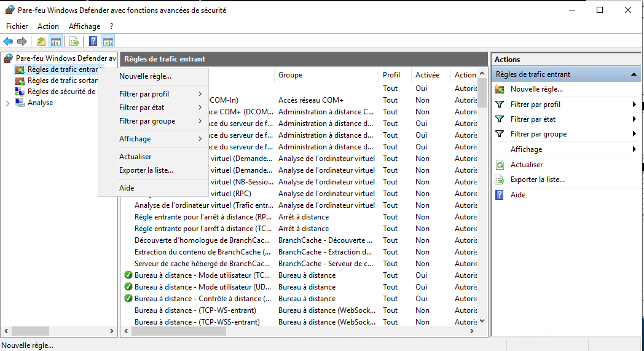The image size is (644, 351).
Task: Click the Analyse node icon in tree
Action: coord(20,103)
